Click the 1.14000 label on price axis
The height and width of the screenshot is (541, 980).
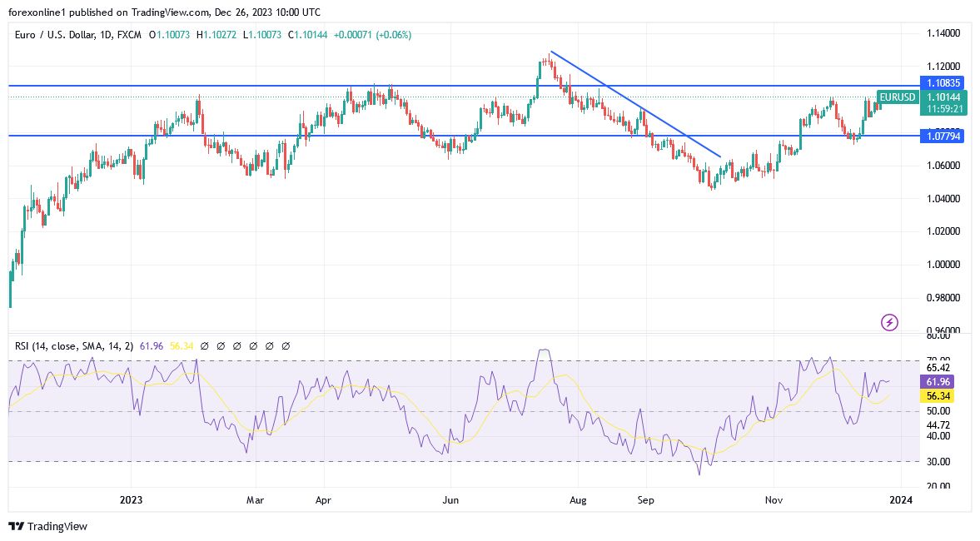[x=943, y=33]
